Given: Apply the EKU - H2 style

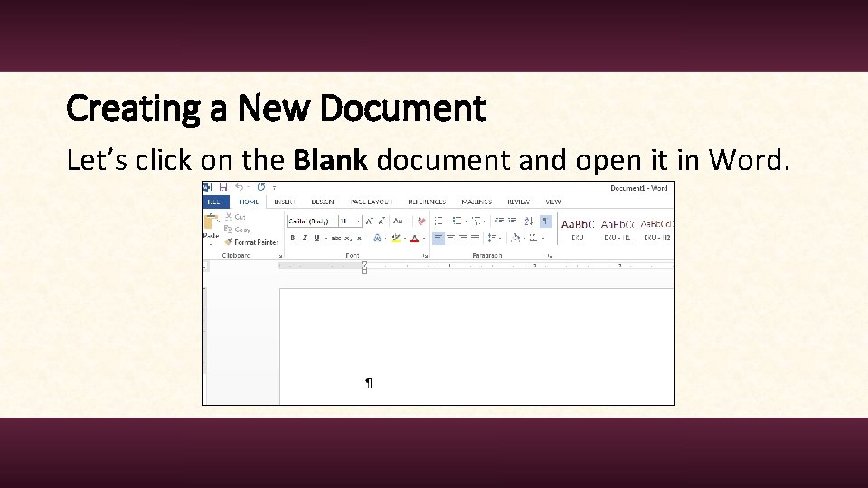Looking at the screenshot, I should (656, 230).
